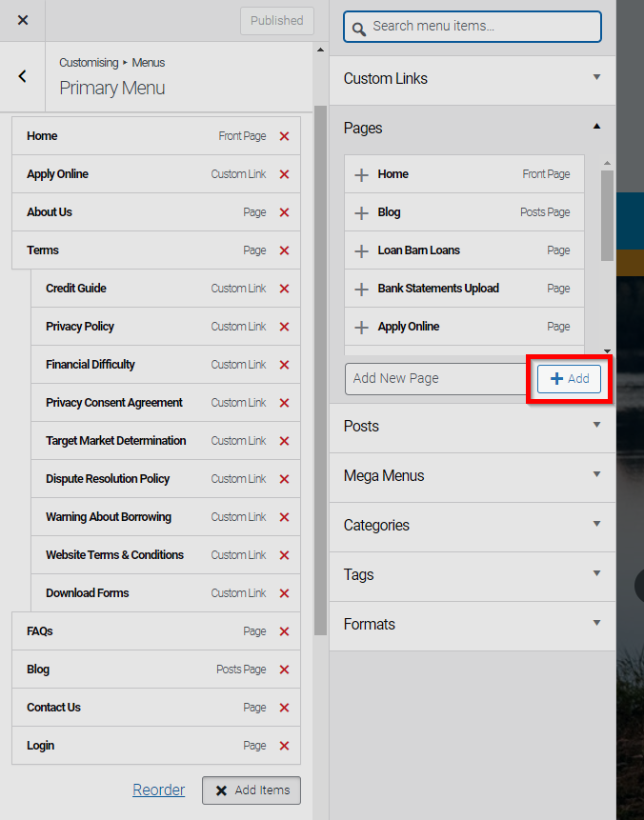Delete the Financial Difficulty sub-item
The width and height of the screenshot is (644, 820).
tap(284, 365)
